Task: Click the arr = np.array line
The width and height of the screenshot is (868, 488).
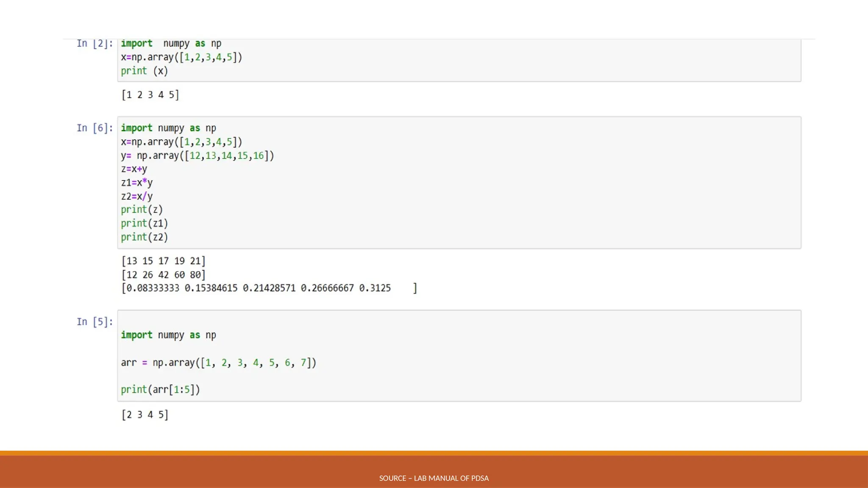Action: 218,363
